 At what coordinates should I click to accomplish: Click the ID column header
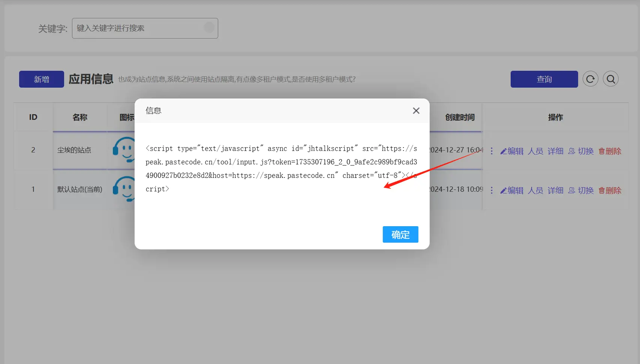point(33,117)
